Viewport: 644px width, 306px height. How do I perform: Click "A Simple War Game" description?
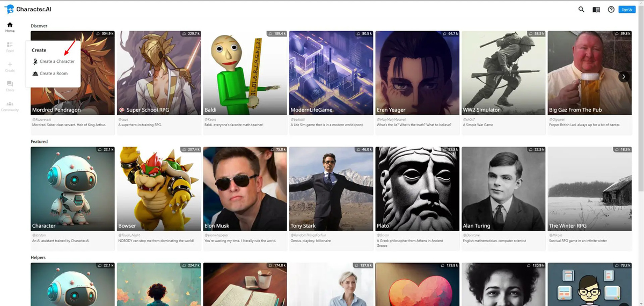[478, 125]
